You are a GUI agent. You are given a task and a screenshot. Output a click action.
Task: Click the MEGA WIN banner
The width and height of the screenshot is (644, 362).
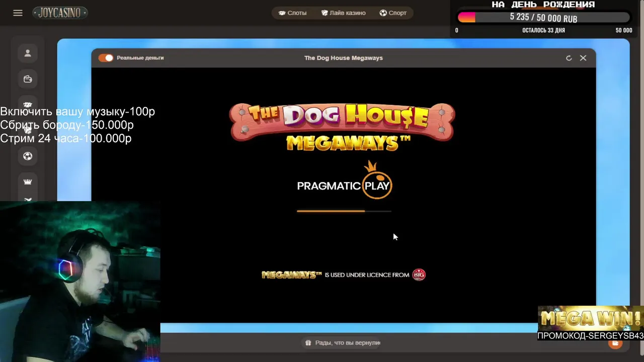pos(590,318)
